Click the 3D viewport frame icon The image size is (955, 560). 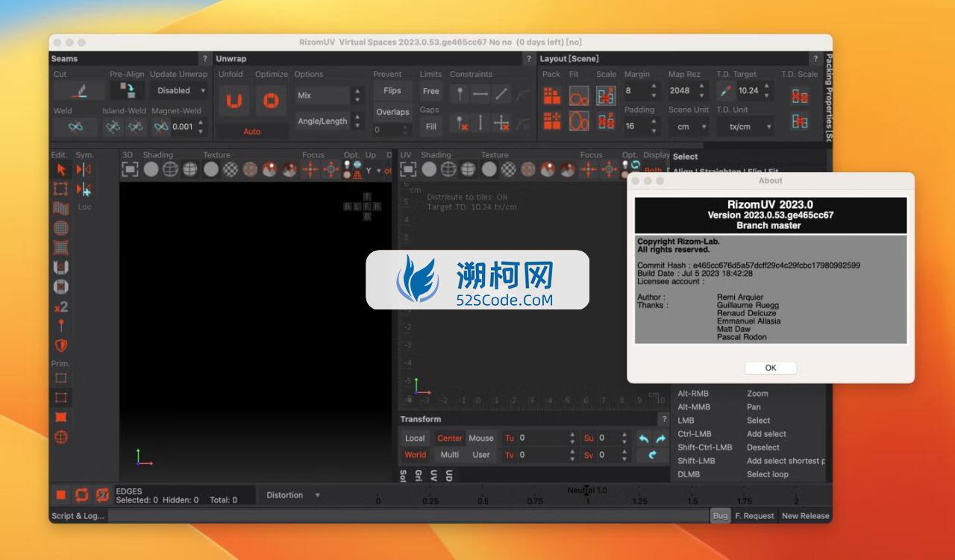tap(131, 170)
